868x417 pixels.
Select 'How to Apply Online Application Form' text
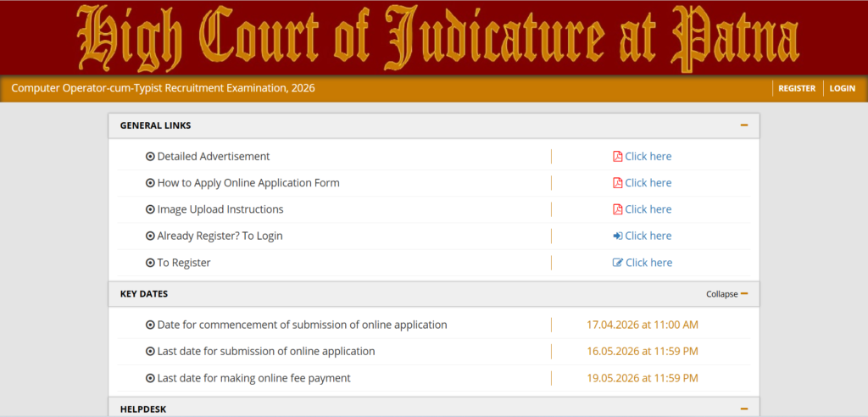(248, 183)
